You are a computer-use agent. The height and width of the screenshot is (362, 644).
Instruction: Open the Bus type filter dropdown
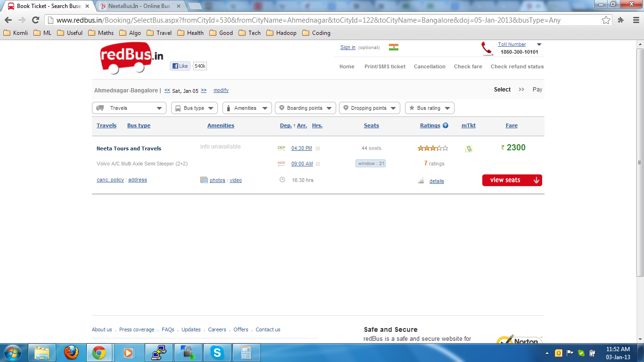point(194,108)
